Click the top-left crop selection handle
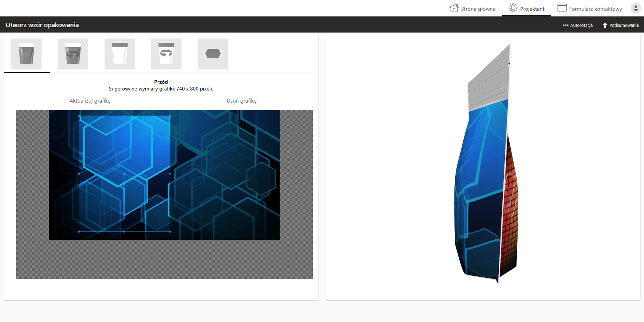This screenshot has height=322, width=644. 79,116
